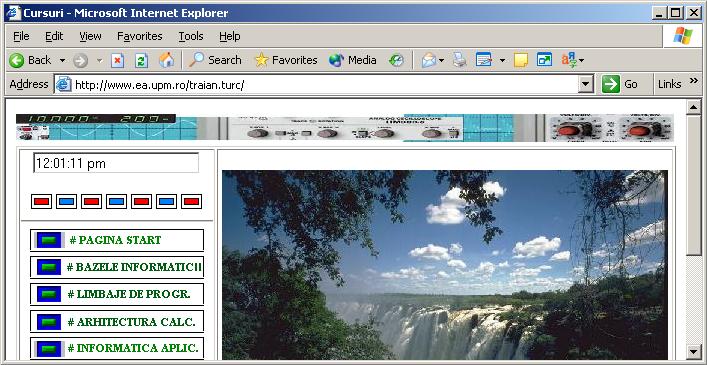Viewport: 707px width, 365px height.
Task: Click the Print icon
Action: [459, 60]
